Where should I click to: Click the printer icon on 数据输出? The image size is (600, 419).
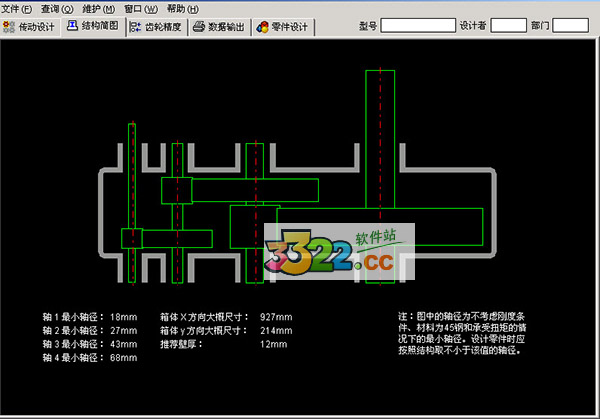199,27
